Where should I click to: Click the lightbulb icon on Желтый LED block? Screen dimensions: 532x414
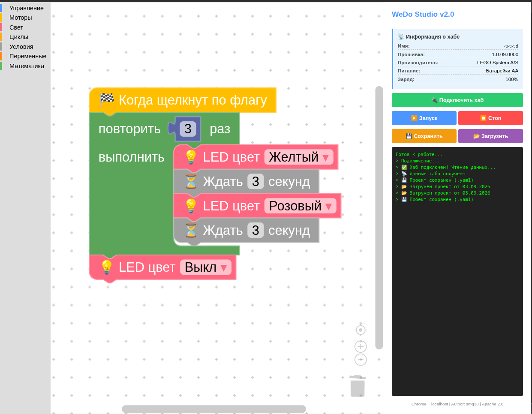point(191,157)
